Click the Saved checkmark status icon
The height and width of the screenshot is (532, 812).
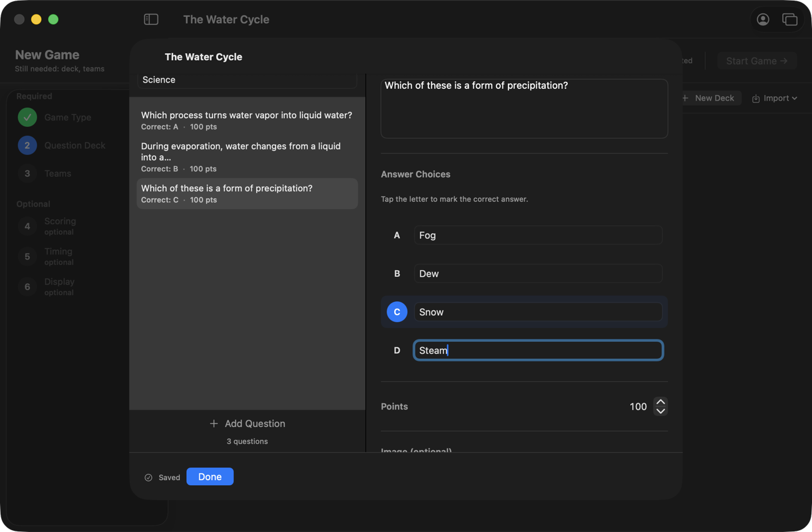[149, 478]
